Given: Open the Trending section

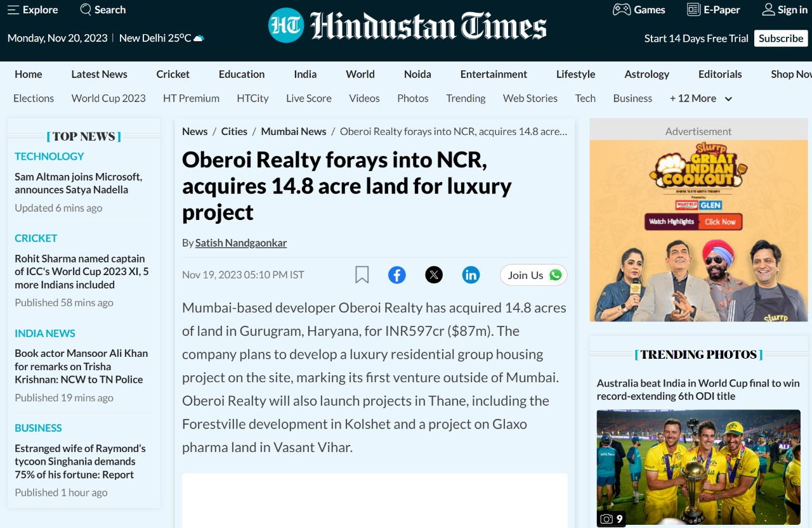Looking at the screenshot, I should tap(466, 98).
